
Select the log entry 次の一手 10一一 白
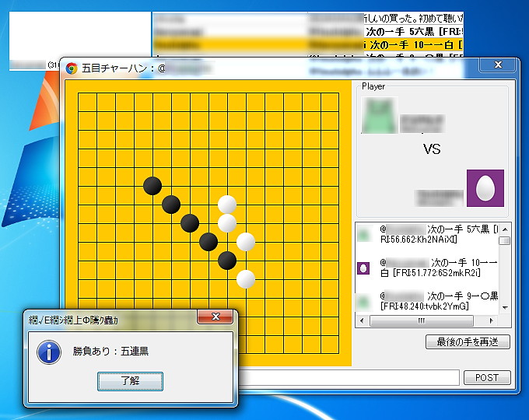[x=428, y=268]
